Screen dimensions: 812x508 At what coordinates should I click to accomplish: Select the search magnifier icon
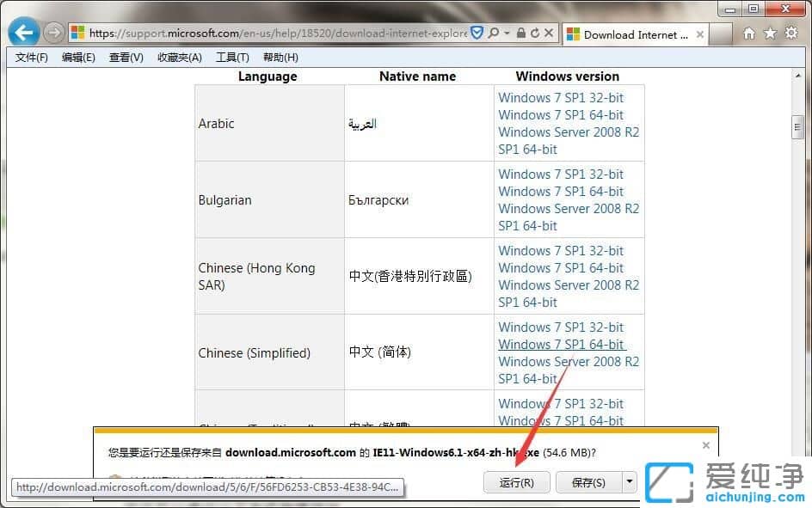click(x=495, y=33)
